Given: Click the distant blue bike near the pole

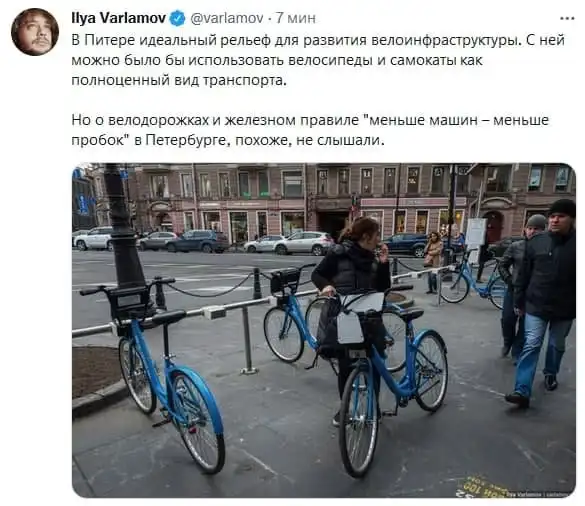Looking at the screenshot, I should [x=473, y=279].
